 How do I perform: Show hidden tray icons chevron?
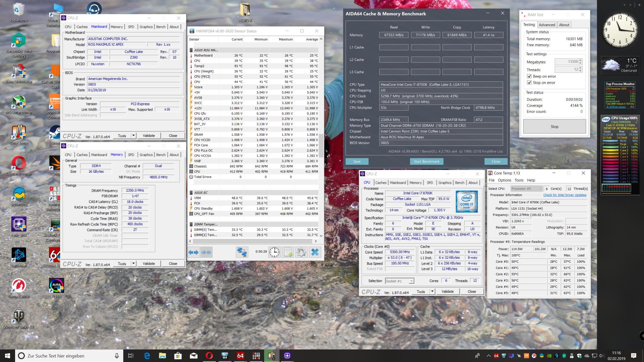coord(488,356)
